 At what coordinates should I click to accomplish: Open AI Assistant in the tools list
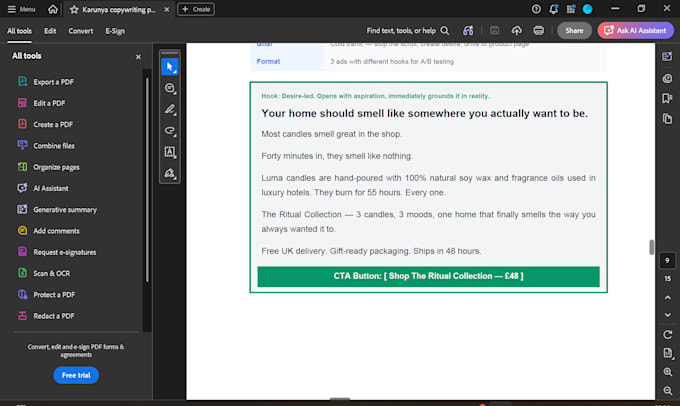pos(42,188)
